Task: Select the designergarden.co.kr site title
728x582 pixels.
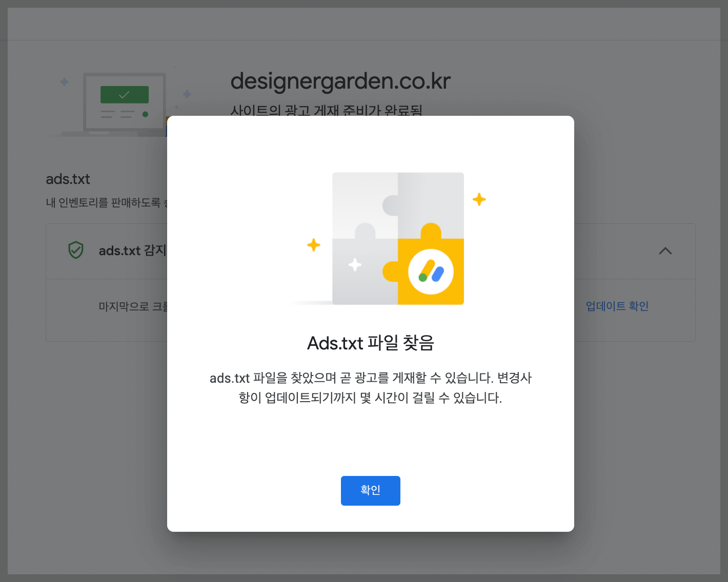Action: coord(340,81)
